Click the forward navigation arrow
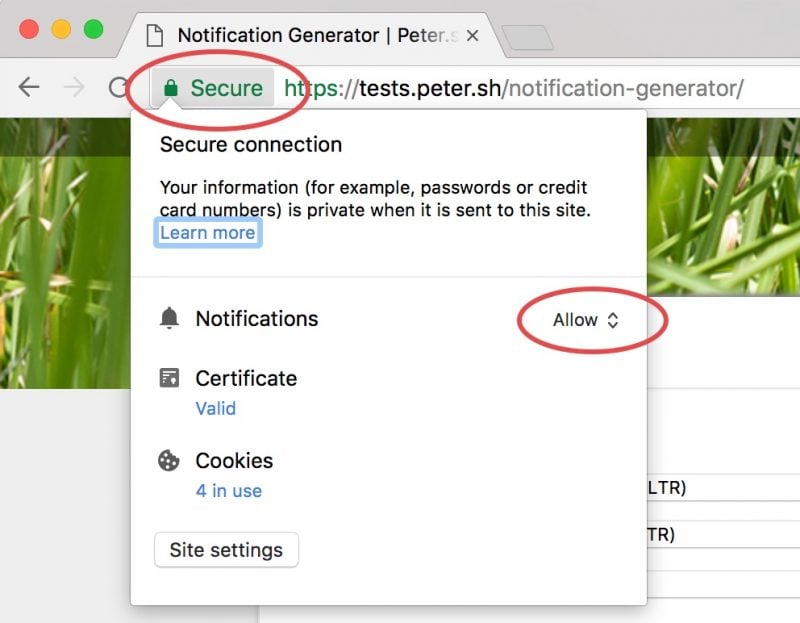 74,88
